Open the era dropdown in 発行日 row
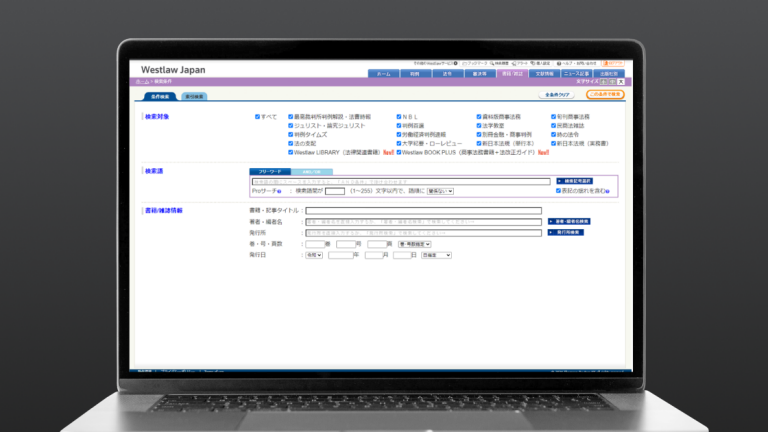This screenshot has width=768, height=432. point(314,255)
